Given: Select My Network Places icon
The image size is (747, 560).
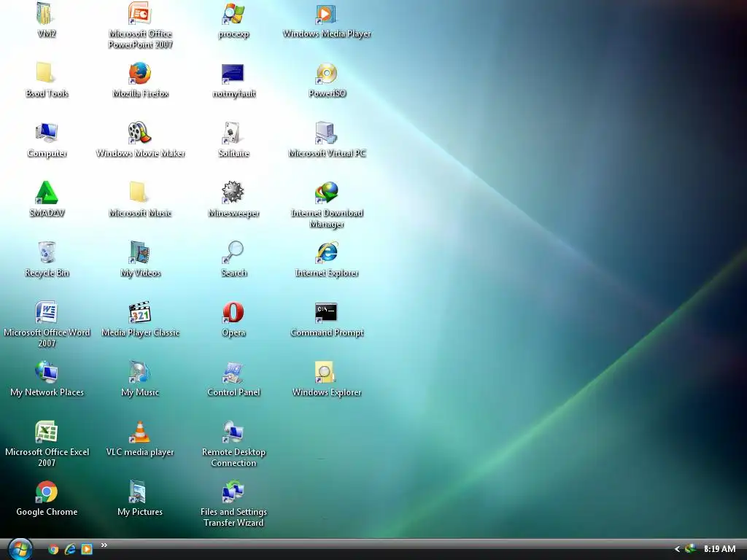Looking at the screenshot, I should point(46,372).
